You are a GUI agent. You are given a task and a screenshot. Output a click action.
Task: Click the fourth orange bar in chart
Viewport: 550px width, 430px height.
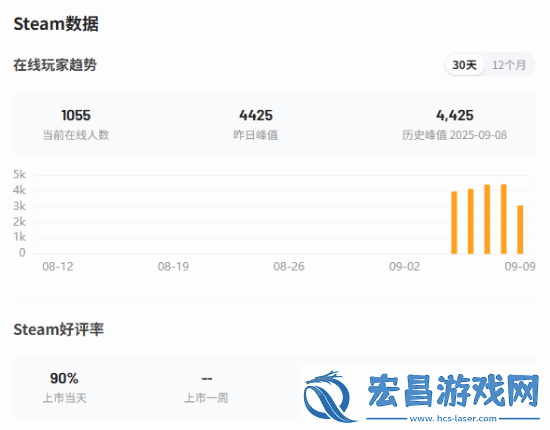click(504, 219)
